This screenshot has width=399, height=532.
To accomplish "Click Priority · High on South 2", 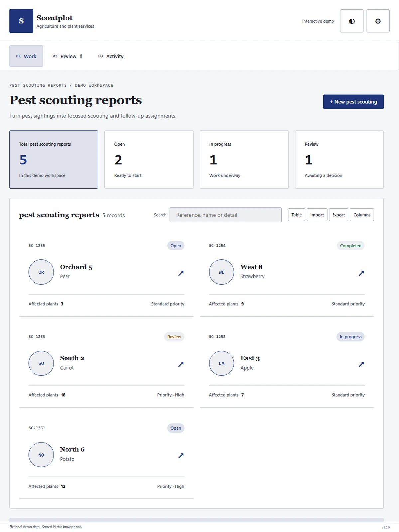I will pyautogui.click(x=171, y=395).
